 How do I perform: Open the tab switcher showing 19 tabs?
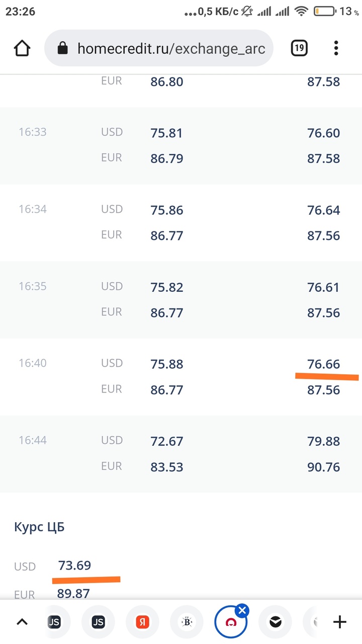(299, 48)
